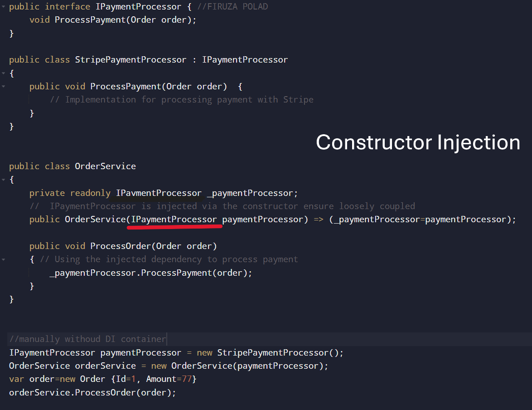The height and width of the screenshot is (410, 532).
Task: Click the red-underlined IPaymentProcessor constructor parameter type
Action: (x=174, y=220)
